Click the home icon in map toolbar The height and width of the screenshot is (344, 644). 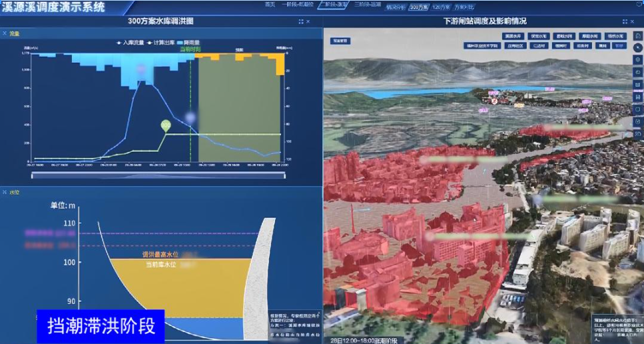click(x=638, y=36)
